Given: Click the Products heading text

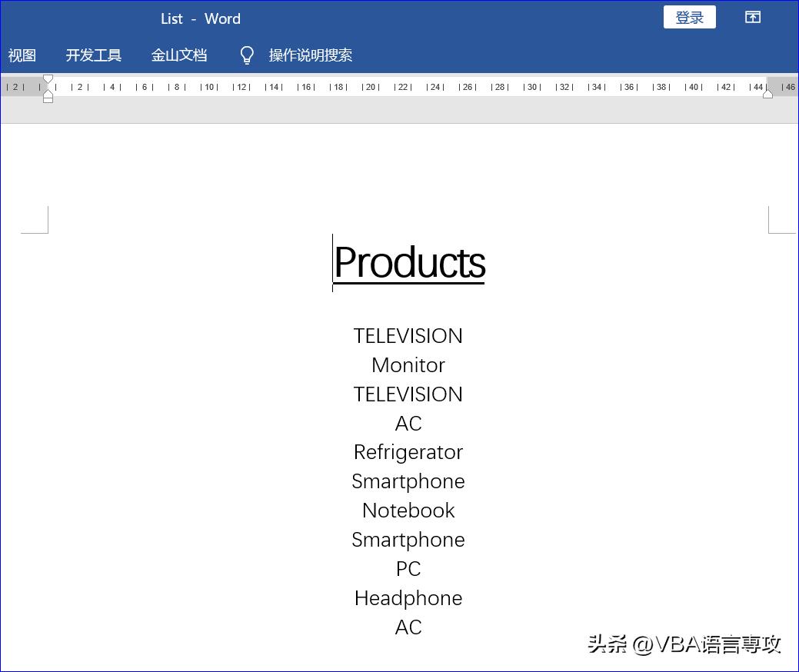Looking at the screenshot, I should pyautogui.click(x=409, y=263).
